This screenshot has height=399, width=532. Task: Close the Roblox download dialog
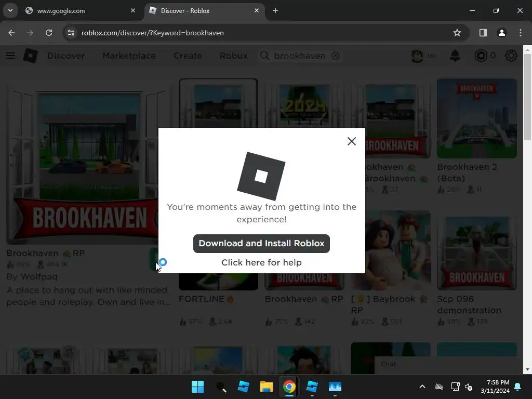(352, 141)
